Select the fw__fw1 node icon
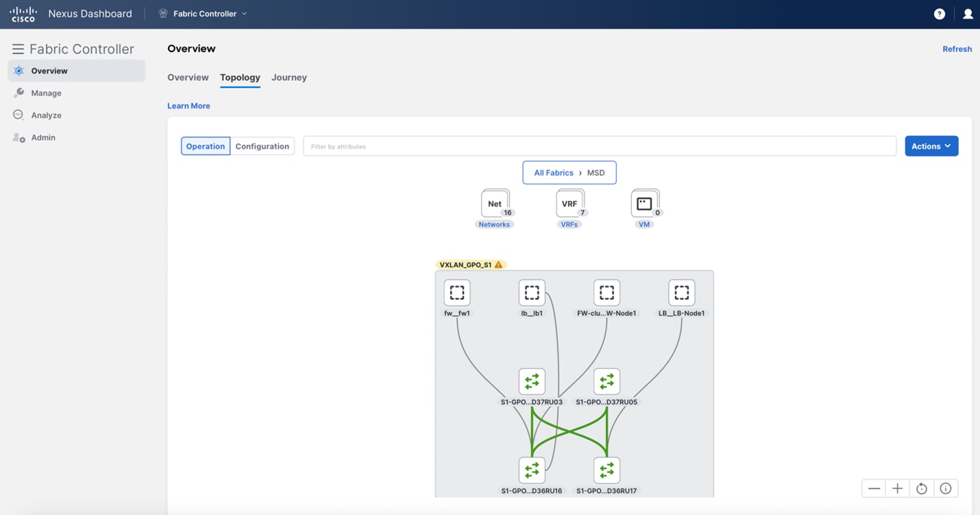 click(x=457, y=293)
